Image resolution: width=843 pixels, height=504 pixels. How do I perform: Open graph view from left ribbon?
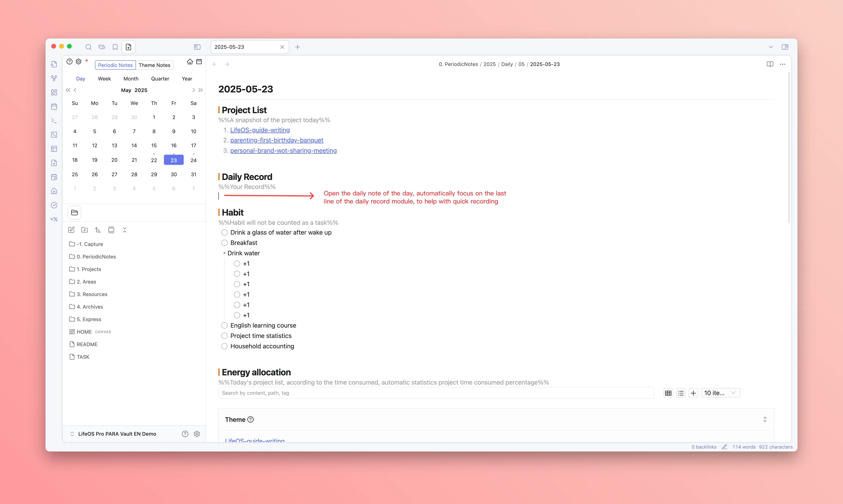[x=54, y=79]
